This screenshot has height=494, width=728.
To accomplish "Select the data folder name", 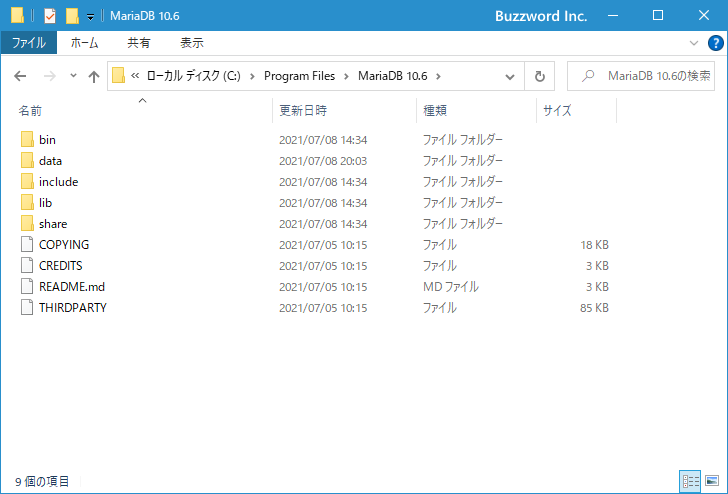I will 51,161.
